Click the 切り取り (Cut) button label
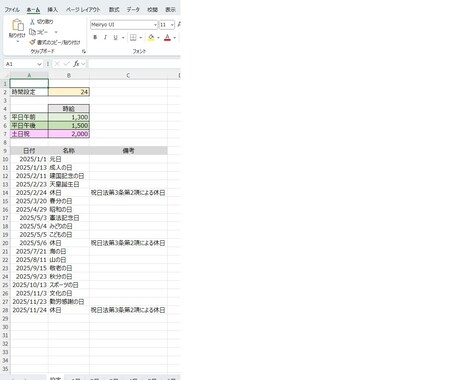460x380 pixels. [x=45, y=22]
